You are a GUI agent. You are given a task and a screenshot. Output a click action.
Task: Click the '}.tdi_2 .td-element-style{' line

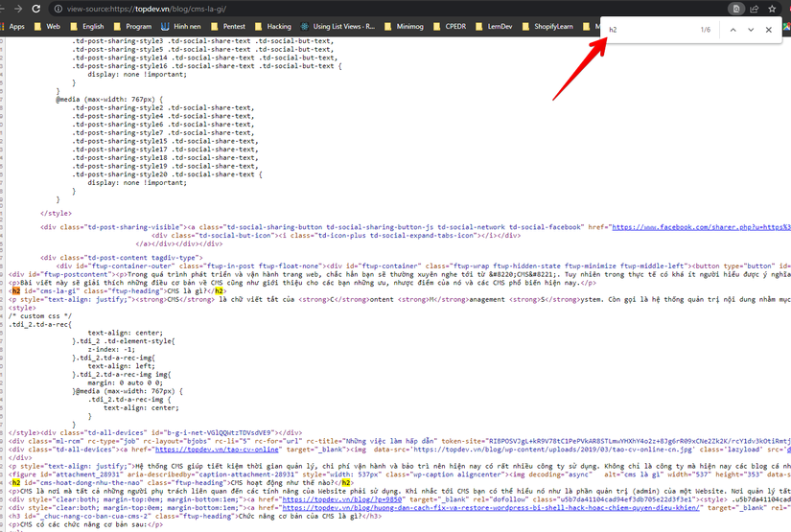[x=124, y=341]
